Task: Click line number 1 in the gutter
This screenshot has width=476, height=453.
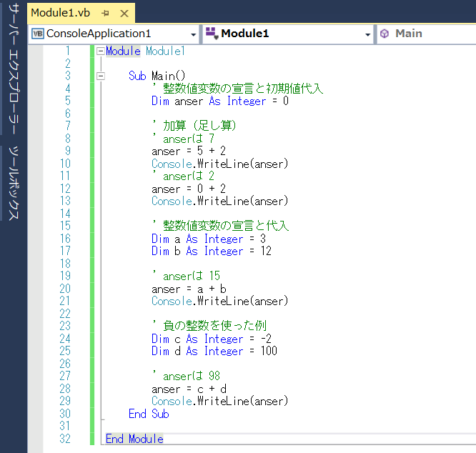Action: point(68,51)
